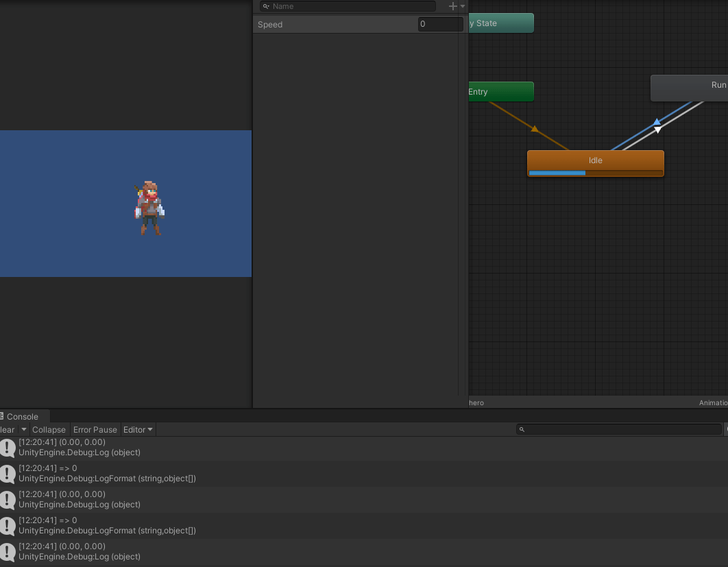Open the add-parameter dropdown arrow
The width and height of the screenshot is (728, 567).
463,6
